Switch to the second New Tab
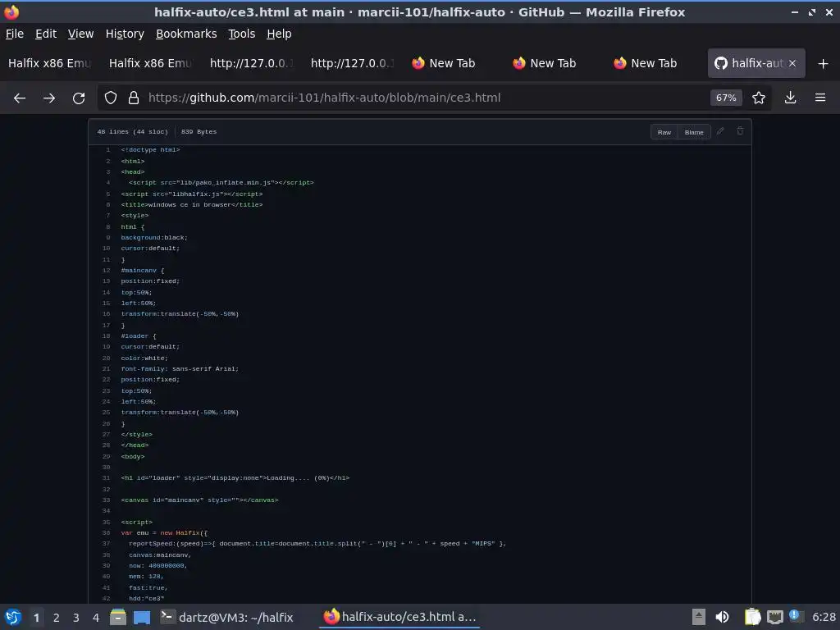This screenshot has width=840, height=630. coord(554,63)
